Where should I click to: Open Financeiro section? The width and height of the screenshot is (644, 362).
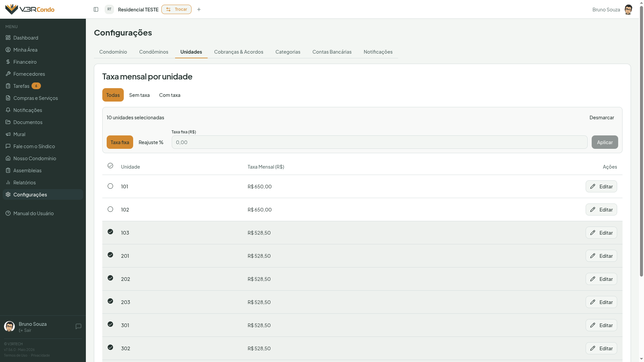[x=43, y=62]
